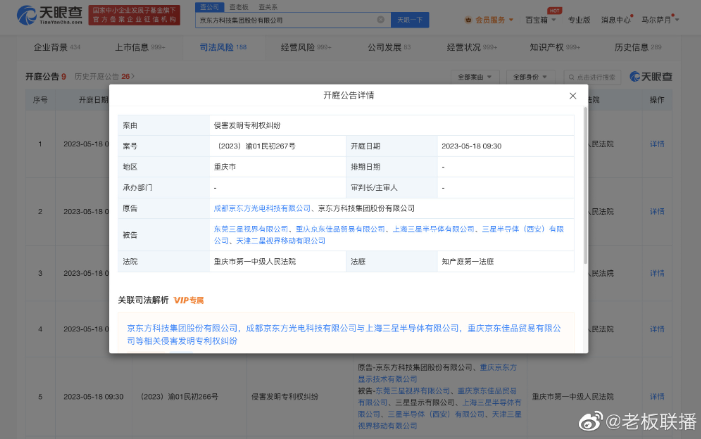
Task: Click defendant link 重庆京东佳品贸易有限公司 in dialog
Action: tap(340, 229)
